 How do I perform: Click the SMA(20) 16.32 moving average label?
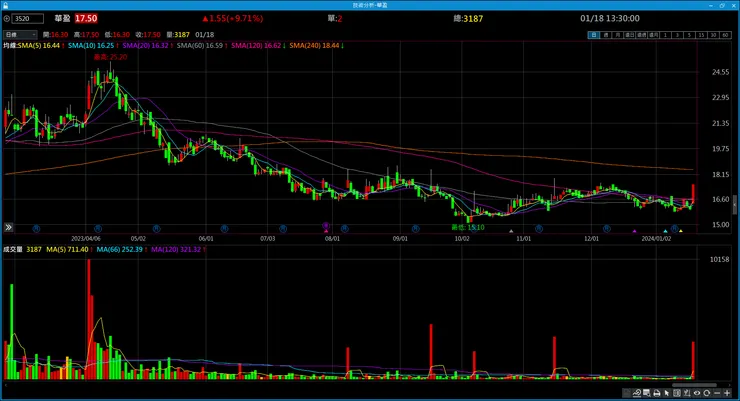[145, 46]
